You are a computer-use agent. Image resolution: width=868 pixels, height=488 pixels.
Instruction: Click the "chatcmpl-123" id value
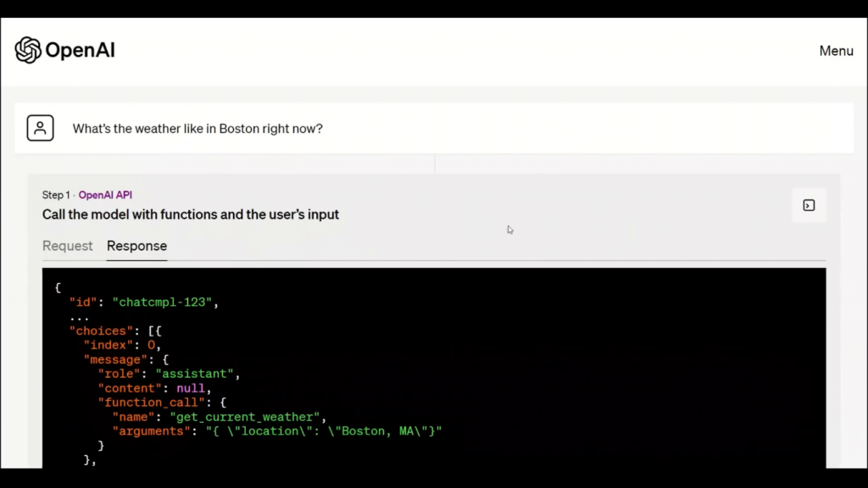point(162,302)
